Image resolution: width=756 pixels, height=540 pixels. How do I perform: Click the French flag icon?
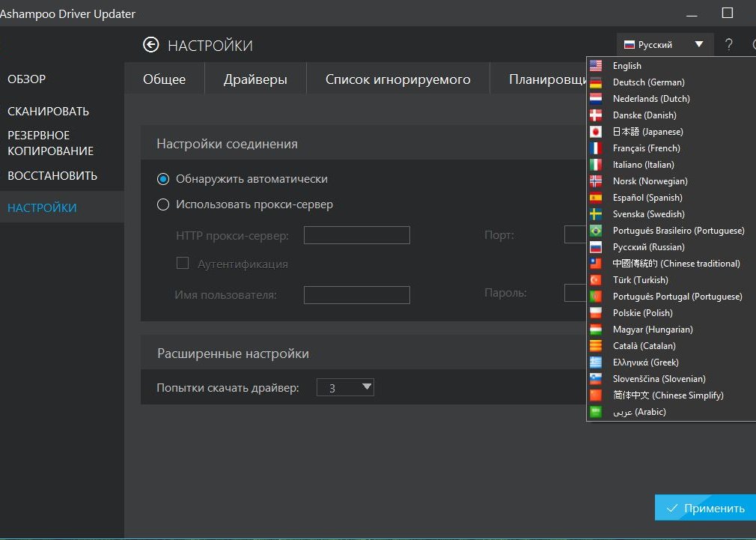pos(596,148)
